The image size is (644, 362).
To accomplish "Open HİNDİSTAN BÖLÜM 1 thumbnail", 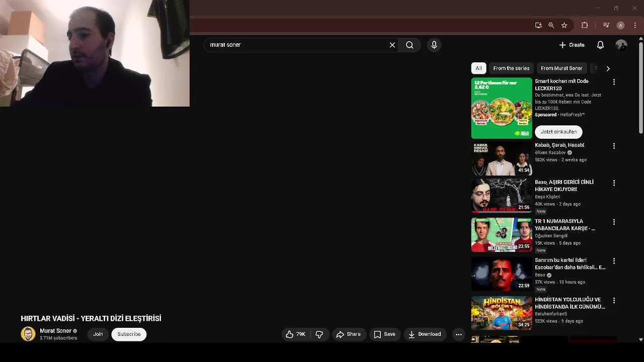I will pos(502,313).
